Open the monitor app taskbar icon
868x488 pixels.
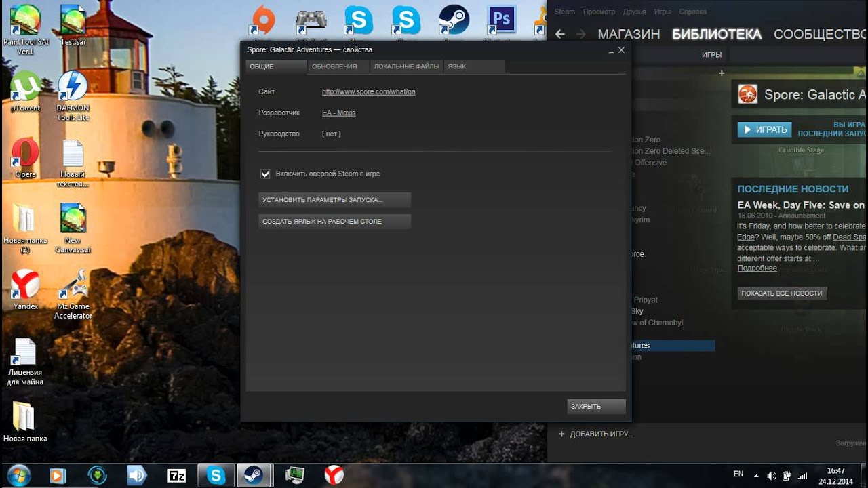pos(295,475)
